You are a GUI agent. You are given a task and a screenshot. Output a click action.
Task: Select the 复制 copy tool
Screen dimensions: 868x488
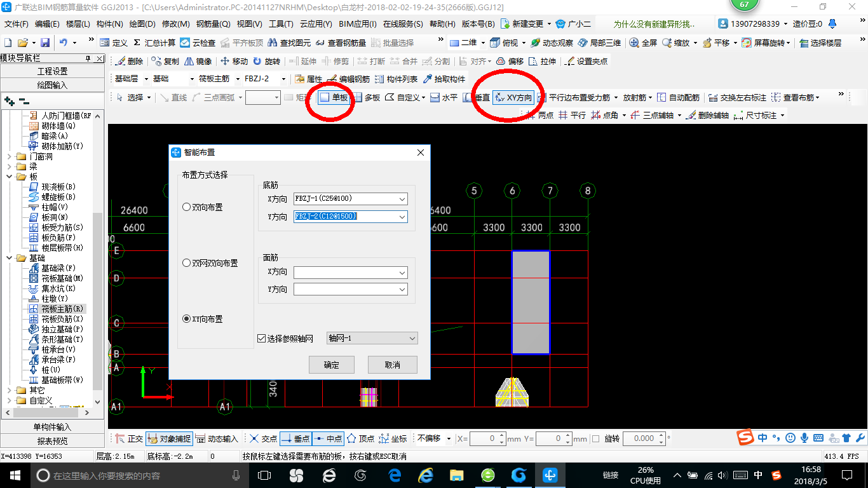click(x=166, y=62)
